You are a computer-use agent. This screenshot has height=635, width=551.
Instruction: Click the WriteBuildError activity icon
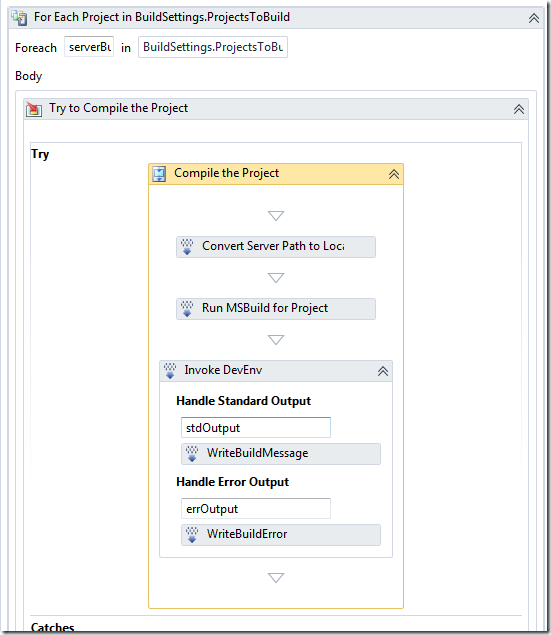192,535
